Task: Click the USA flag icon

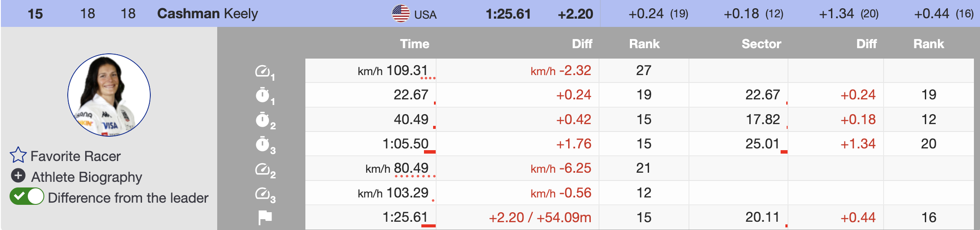Action: pyautogui.click(x=401, y=14)
